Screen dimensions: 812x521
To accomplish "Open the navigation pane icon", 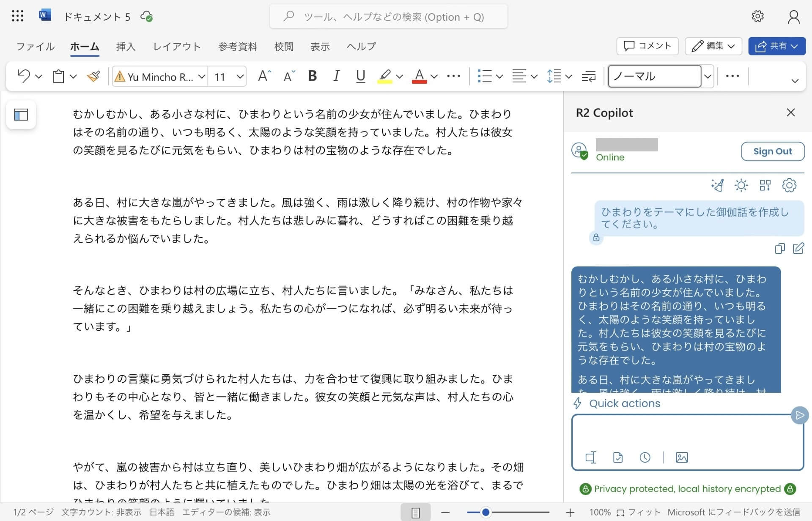I will tap(21, 115).
